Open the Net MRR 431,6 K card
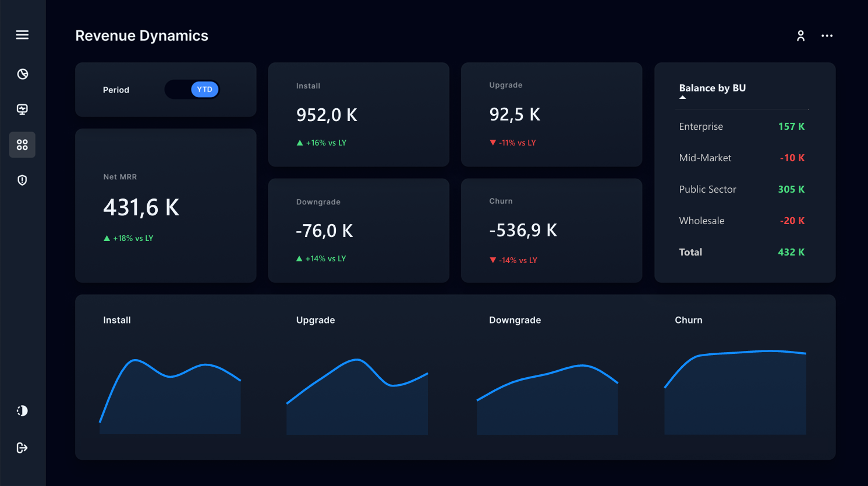 [x=166, y=205]
